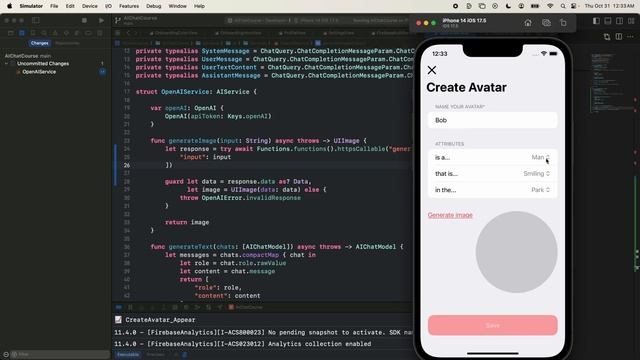Toggle the Xcode navigator sidebar
This screenshot has width=640, height=360.
point(36,20)
